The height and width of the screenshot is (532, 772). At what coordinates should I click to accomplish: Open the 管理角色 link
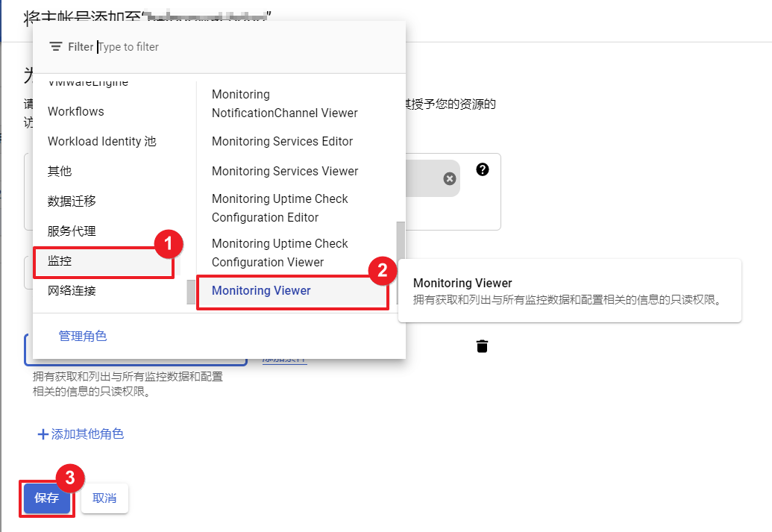83,337
